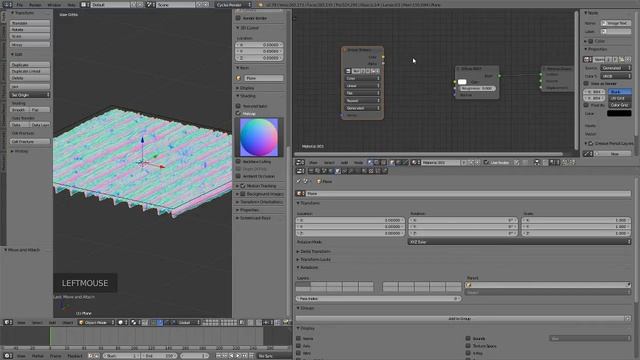Open the Render properties tab icon
The width and height of the screenshot is (640, 360).
pos(311,171)
